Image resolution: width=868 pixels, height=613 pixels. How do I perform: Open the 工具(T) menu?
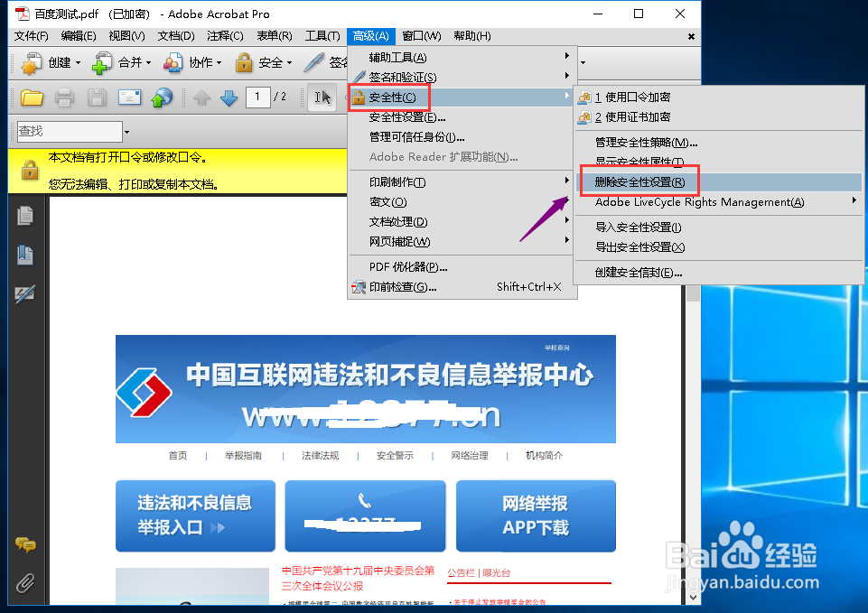click(x=322, y=36)
